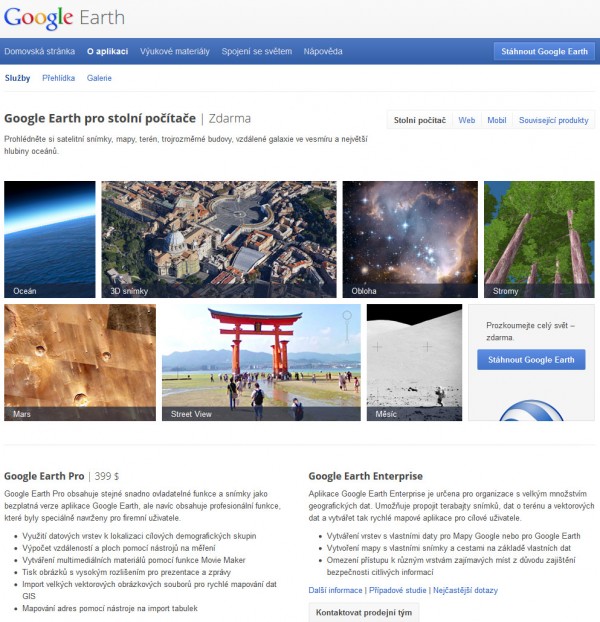Click text Prozkoumejte celý svět – zdarma
This screenshot has width=600, height=622.
pyautogui.click(x=530, y=331)
